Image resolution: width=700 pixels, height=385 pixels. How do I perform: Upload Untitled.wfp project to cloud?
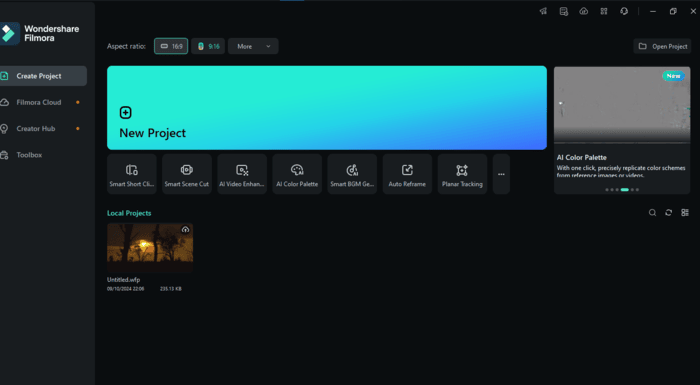coord(185,230)
